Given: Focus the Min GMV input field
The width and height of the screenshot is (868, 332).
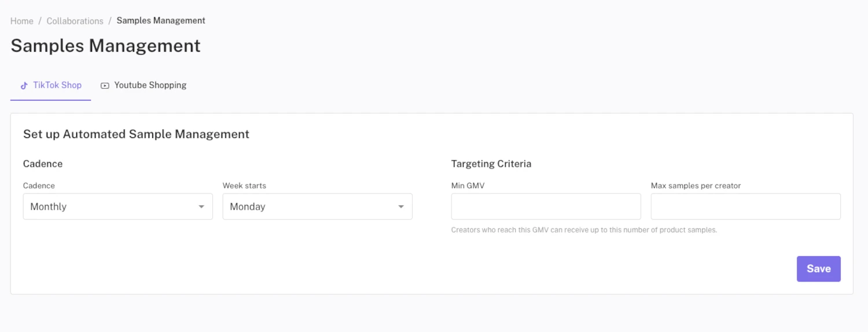Looking at the screenshot, I should pos(546,206).
